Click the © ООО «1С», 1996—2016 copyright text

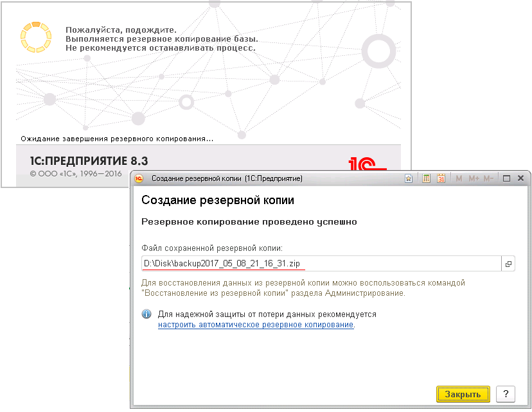[x=76, y=174]
